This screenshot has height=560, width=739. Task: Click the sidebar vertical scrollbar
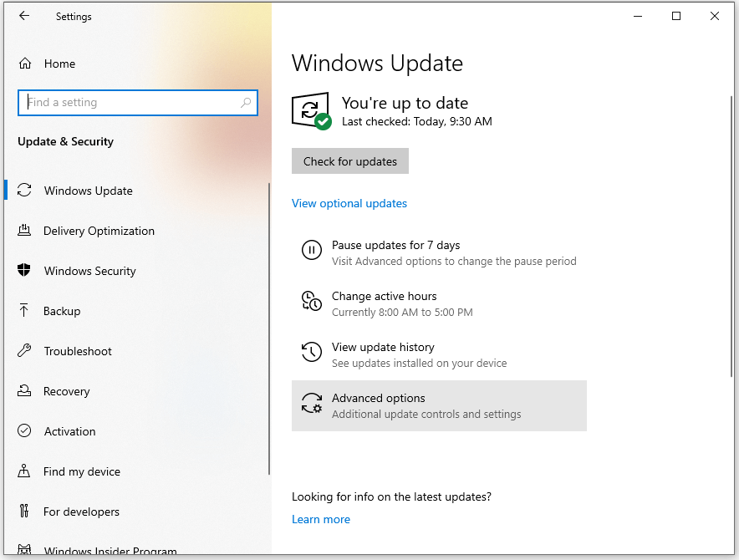pyautogui.click(x=269, y=328)
